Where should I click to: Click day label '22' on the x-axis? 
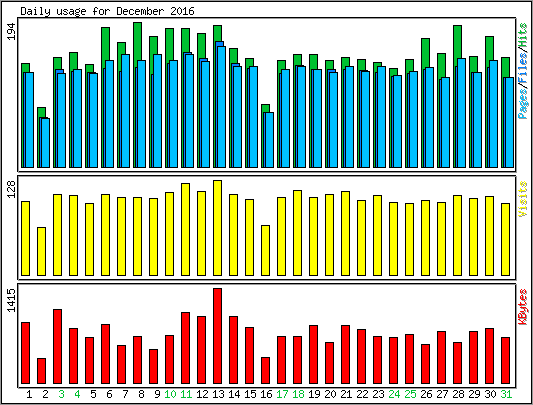point(362,394)
